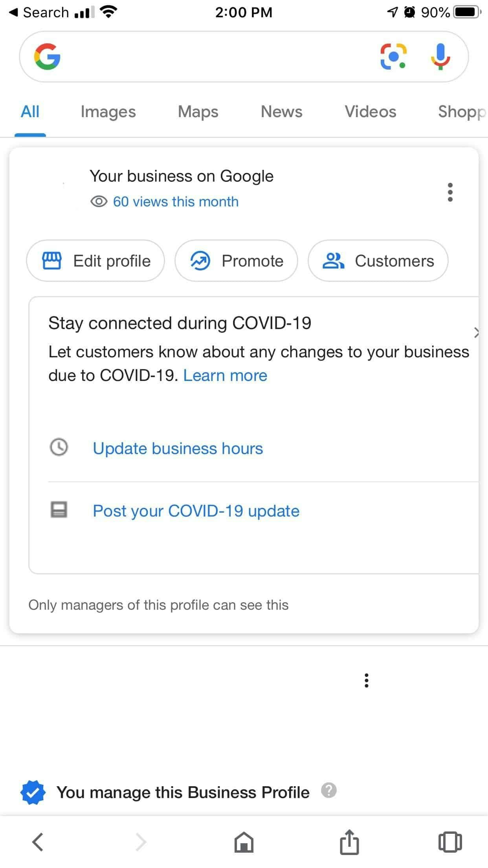Image resolution: width=488 pixels, height=868 pixels.
Task: Open the News tab
Action: tap(282, 112)
